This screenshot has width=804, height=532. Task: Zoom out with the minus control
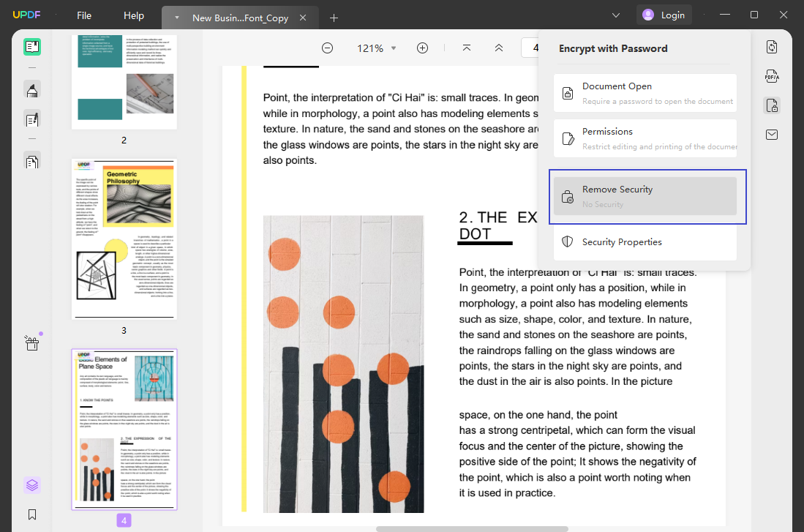click(327, 48)
